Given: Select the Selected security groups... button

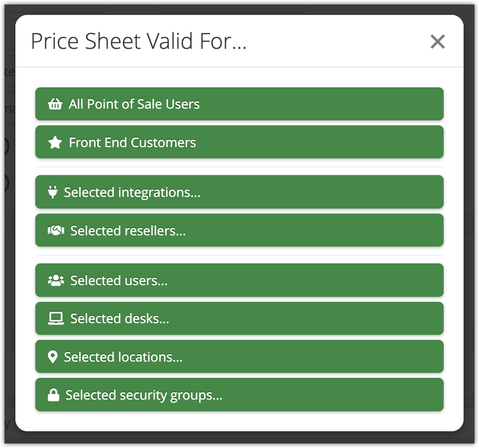Looking at the screenshot, I should (239, 395).
